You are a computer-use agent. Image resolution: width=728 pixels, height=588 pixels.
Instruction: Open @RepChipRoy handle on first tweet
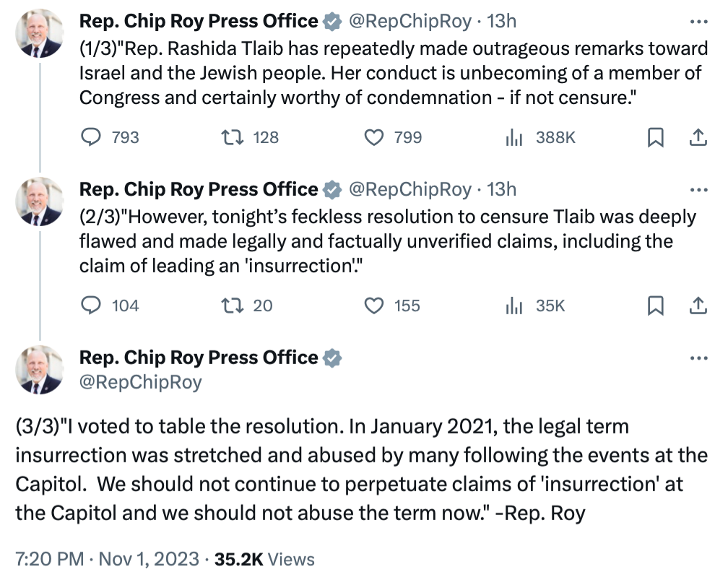[x=410, y=22]
